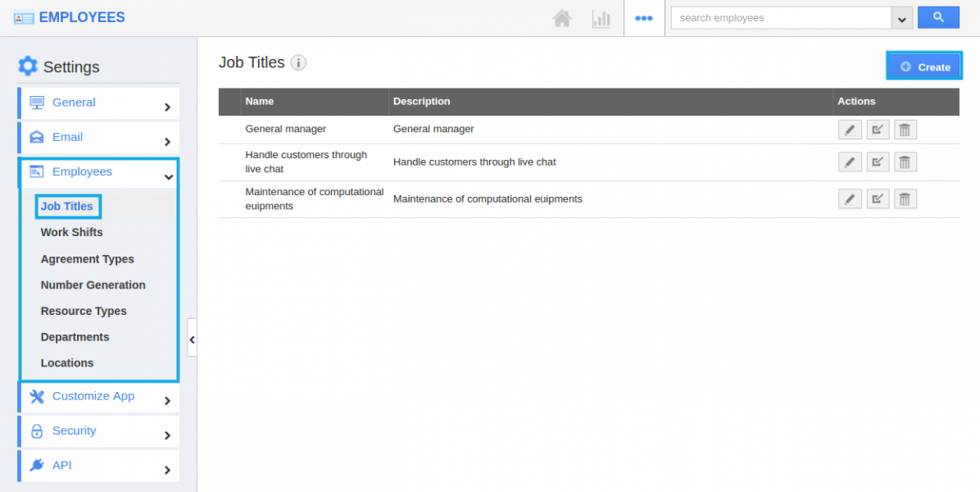Image resolution: width=980 pixels, height=492 pixels.
Task: Open the search options dropdown arrow
Action: [x=901, y=18]
